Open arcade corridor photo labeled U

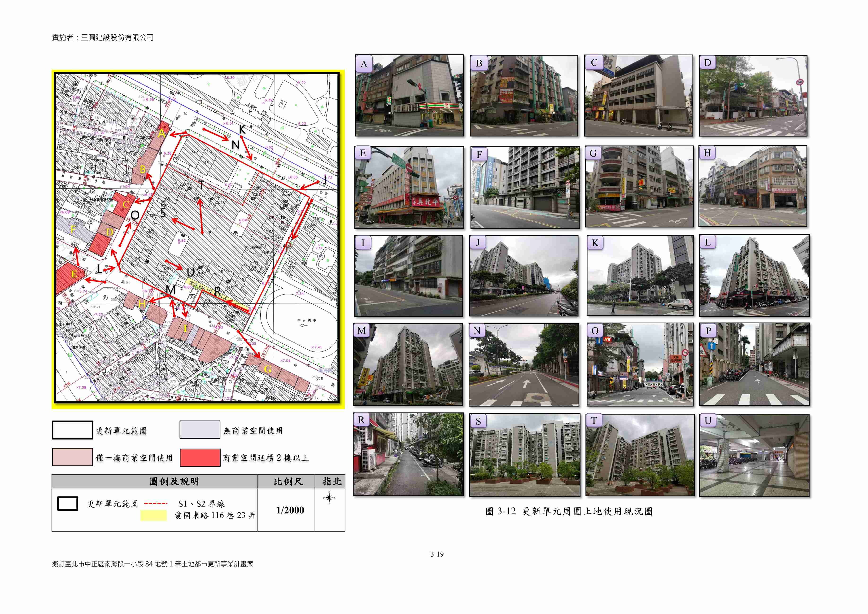pos(754,455)
